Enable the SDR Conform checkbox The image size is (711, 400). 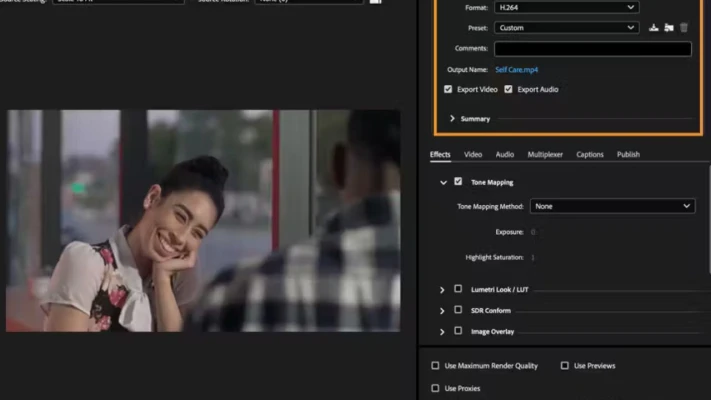[x=458, y=310]
